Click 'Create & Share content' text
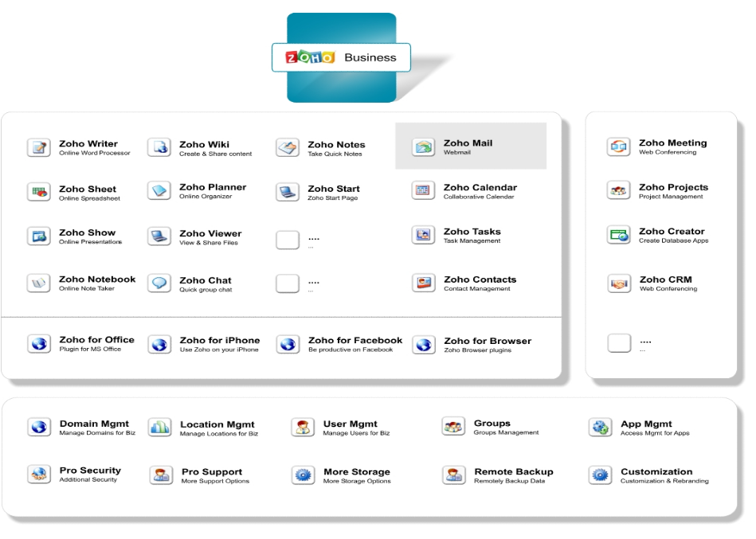This screenshot has height=539, width=756. (x=216, y=154)
